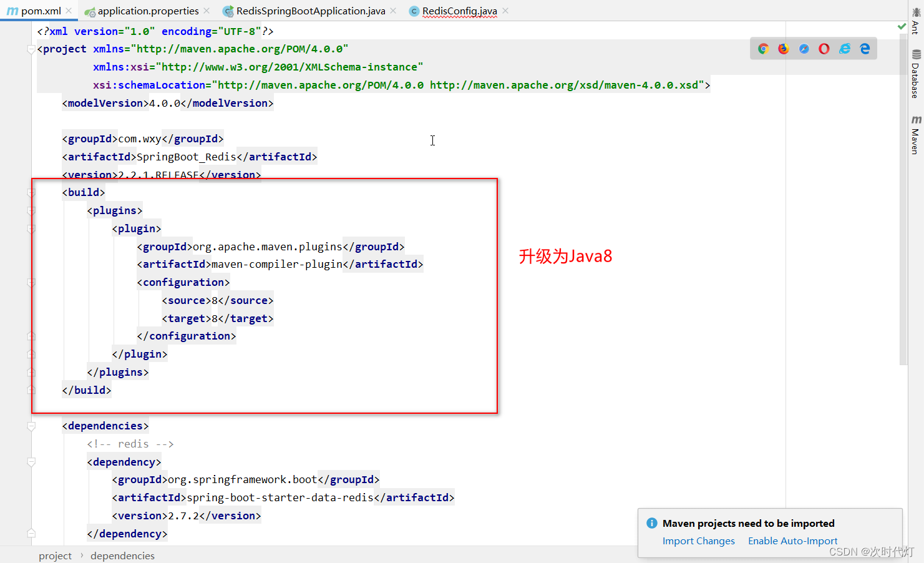
Task: Click the Import Changes link
Action: pyautogui.click(x=698, y=541)
